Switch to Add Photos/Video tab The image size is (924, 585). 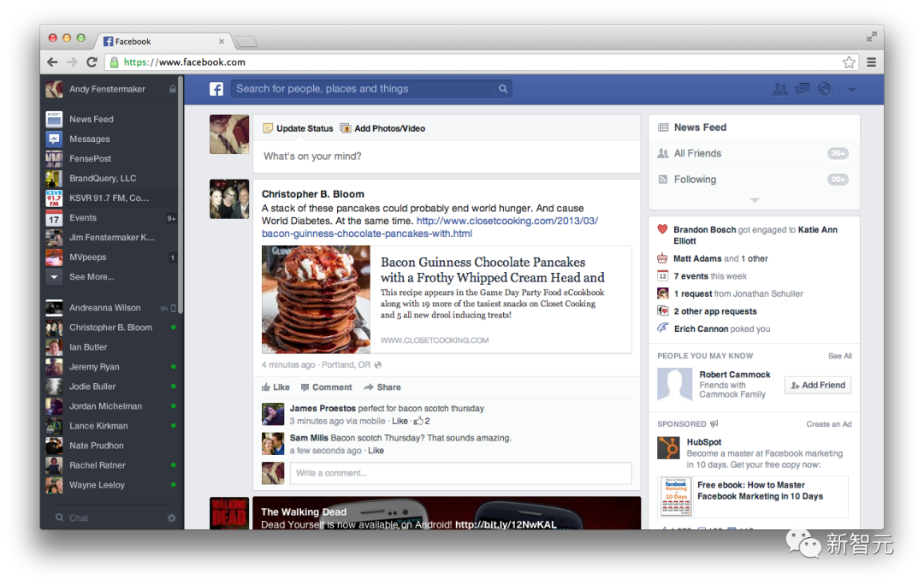382,128
